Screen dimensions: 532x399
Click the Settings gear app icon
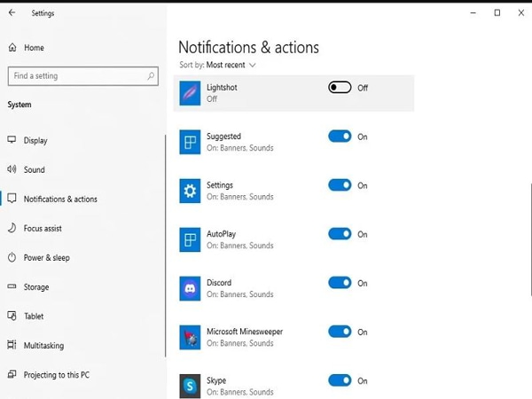coord(190,191)
